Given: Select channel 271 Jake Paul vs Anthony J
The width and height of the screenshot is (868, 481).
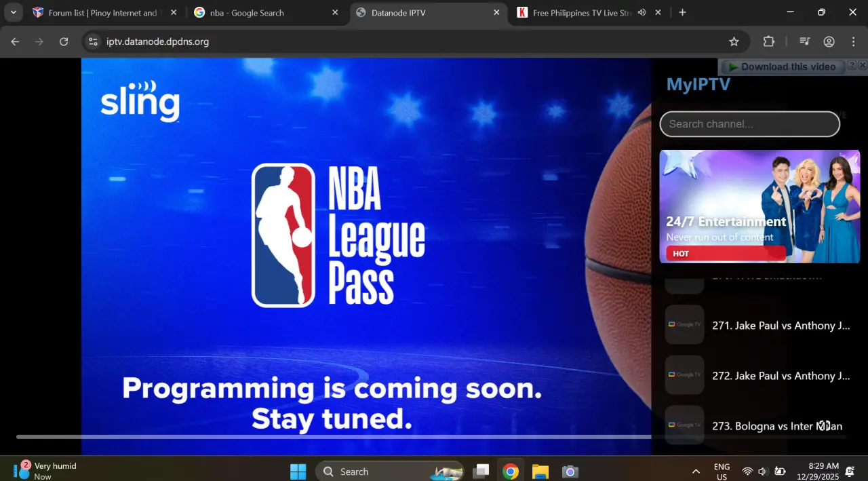Looking at the screenshot, I should (x=759, y=326).
